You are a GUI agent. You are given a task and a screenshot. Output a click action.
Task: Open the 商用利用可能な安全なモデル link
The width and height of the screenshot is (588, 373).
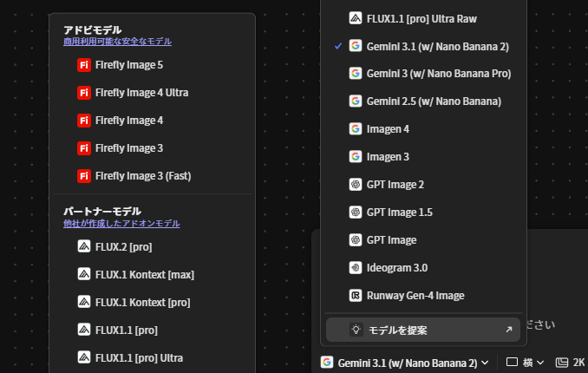pos(117,42)
